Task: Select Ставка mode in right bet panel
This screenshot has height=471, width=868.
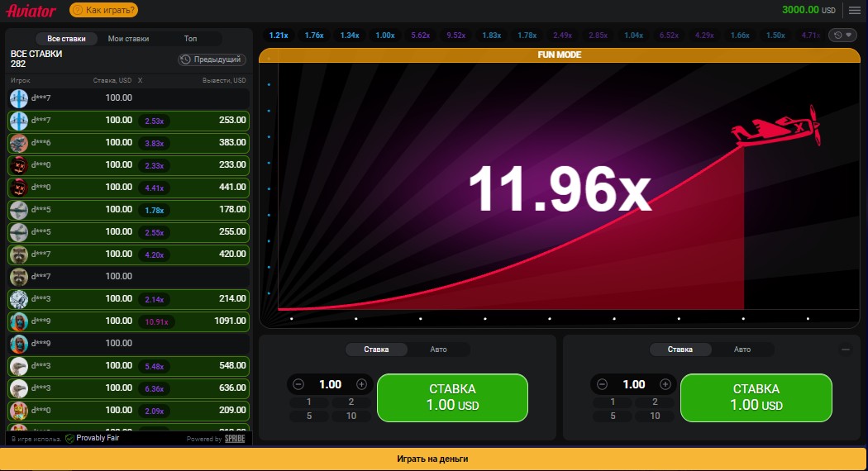Action: tap(680, 350)
